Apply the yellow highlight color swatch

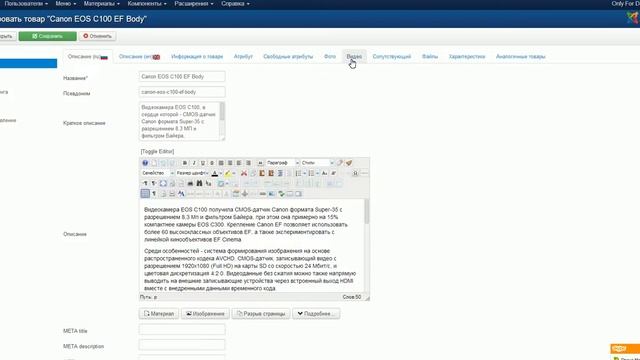coord(228,173)
